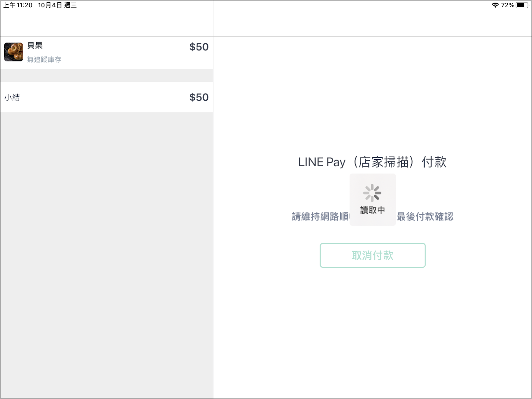Click the 讀取中 loading text

click(372, 210)
